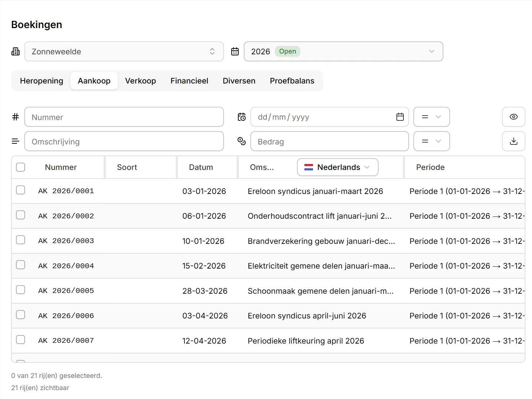Screen dimensions: 532x399
Task: Click the calendar icon beside year 2026
Action: pos(235,51)
